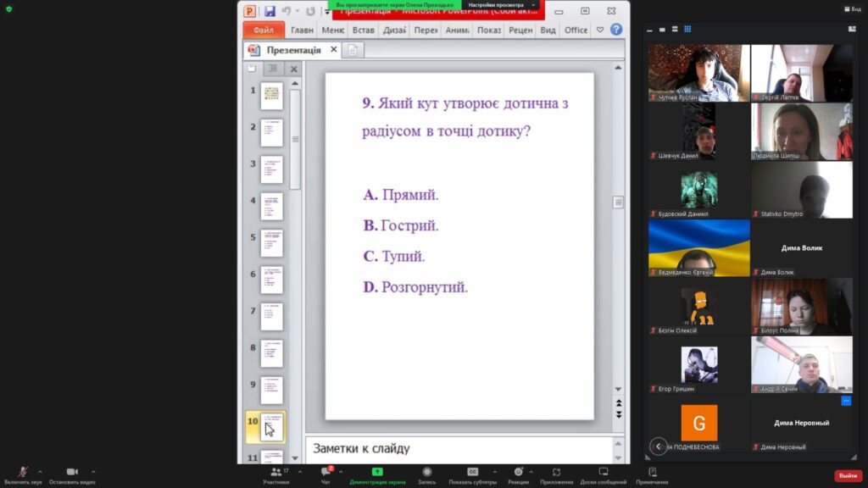Close the Презентація document tab
Screen dimensions: 868x488
click(334, 49)
